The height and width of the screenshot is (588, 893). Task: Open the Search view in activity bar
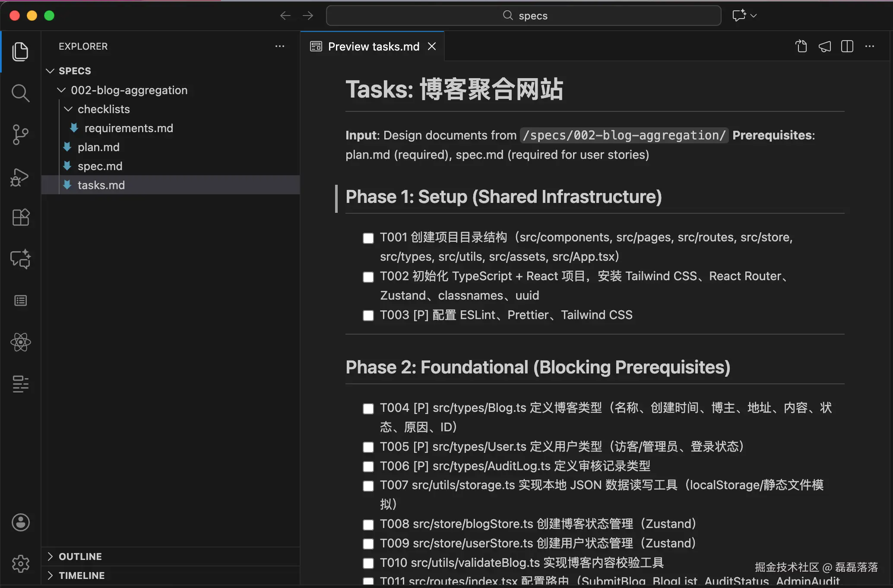20,93
